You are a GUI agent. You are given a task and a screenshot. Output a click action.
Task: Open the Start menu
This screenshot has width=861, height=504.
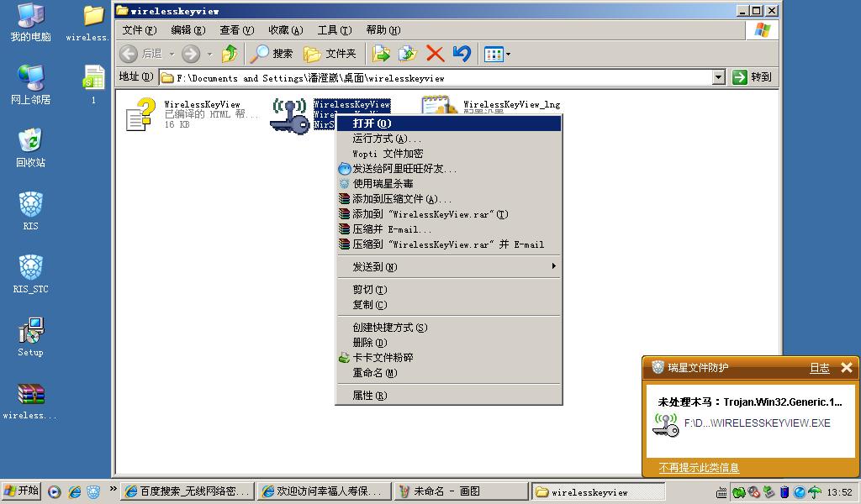point(21,491)
